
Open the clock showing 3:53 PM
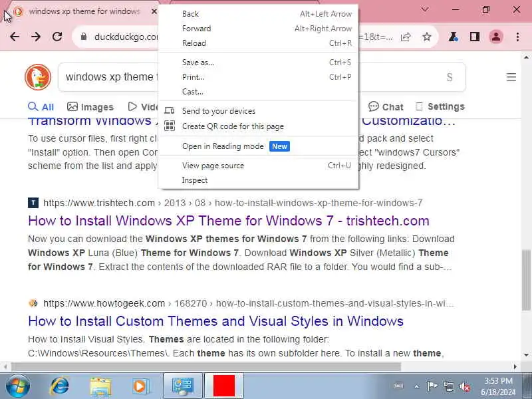pos(497,386)
